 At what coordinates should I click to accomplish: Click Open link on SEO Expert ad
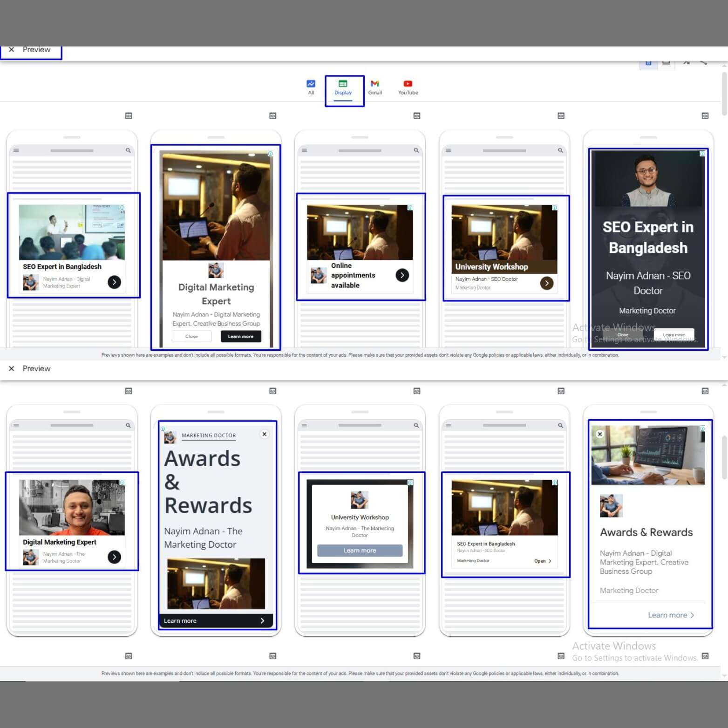pos(542,561)
